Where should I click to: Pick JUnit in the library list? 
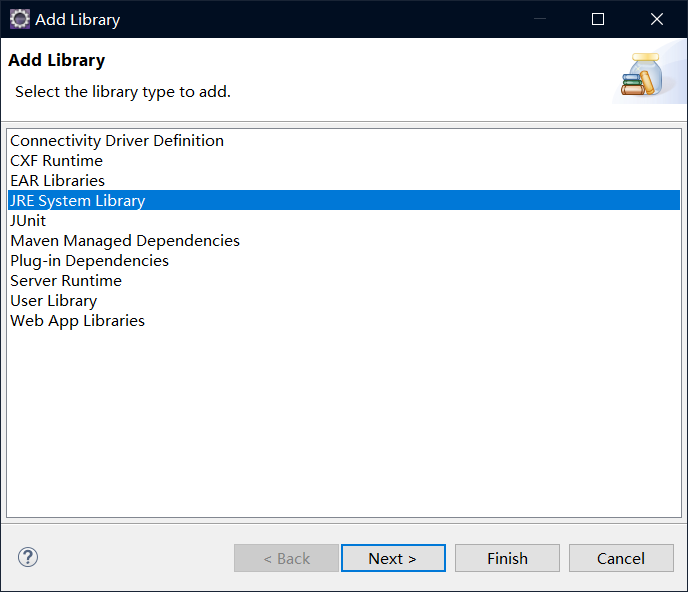pyautogui.click(x=28, y=221)
